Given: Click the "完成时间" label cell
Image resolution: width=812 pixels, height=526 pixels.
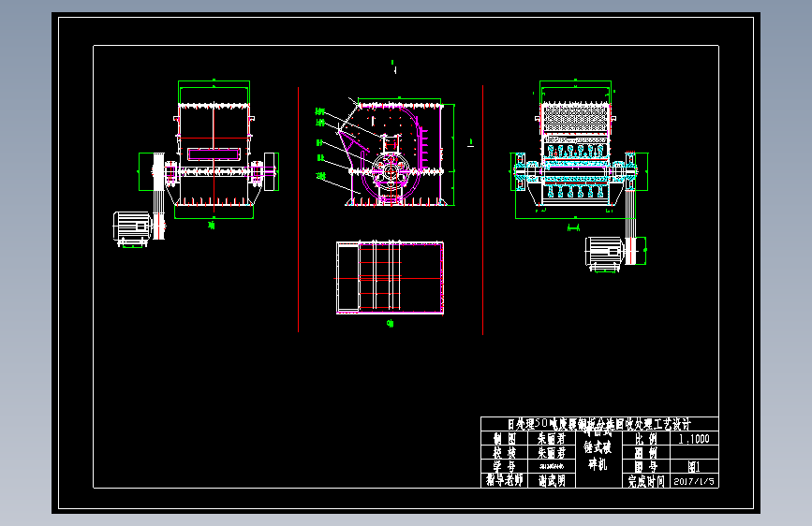Looking at the screenshot, I should click(x=646, y=481).
